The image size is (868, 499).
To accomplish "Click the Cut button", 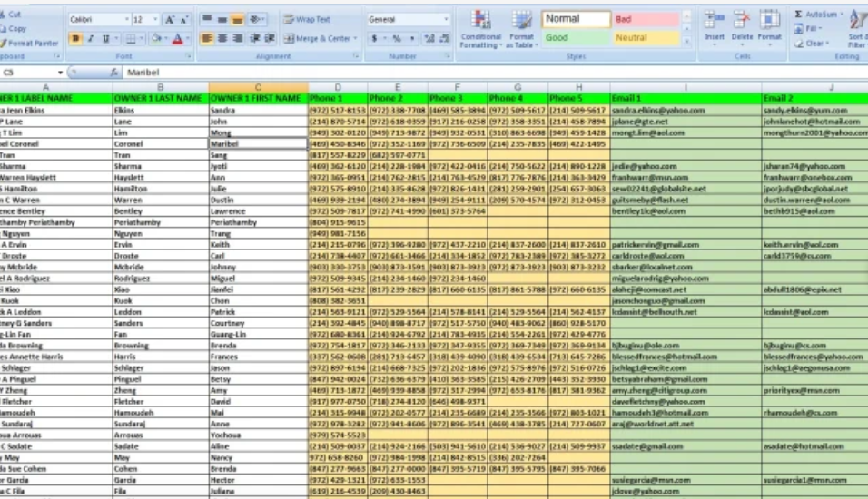I will [15, 15].
